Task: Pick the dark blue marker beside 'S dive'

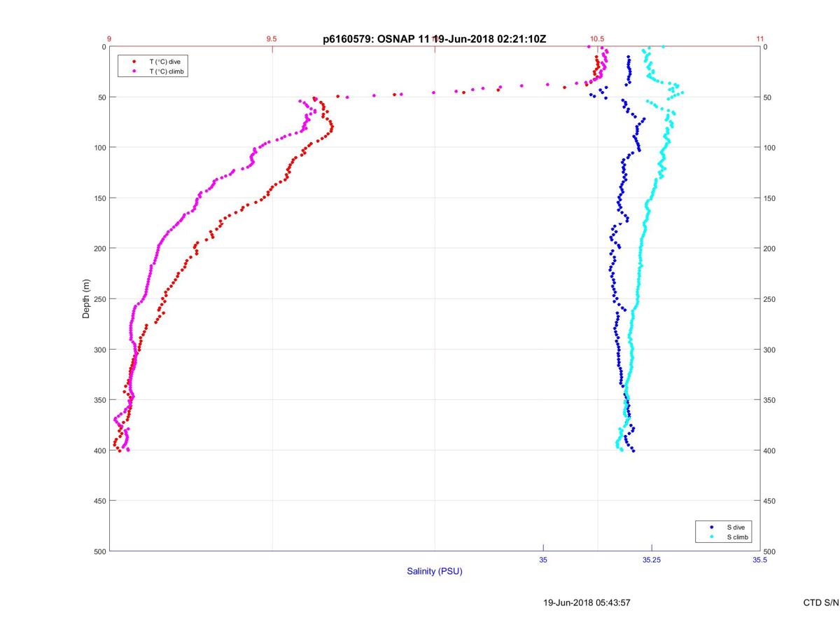Action: 711,527
